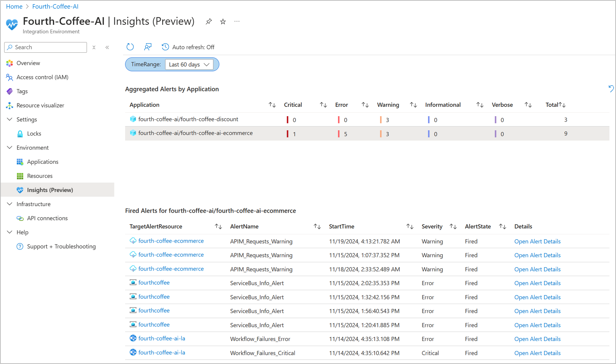Viewport: 616px width, 364px height.
Task: Navigate to Home breadcrumb link
Action: pyautogui.click(x=14, y=7)
